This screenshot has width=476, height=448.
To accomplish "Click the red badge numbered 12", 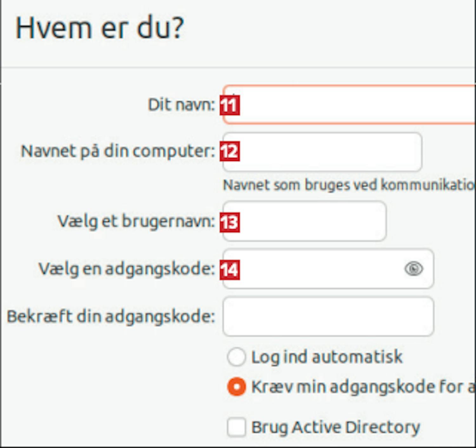I will (x=230, y=151).
